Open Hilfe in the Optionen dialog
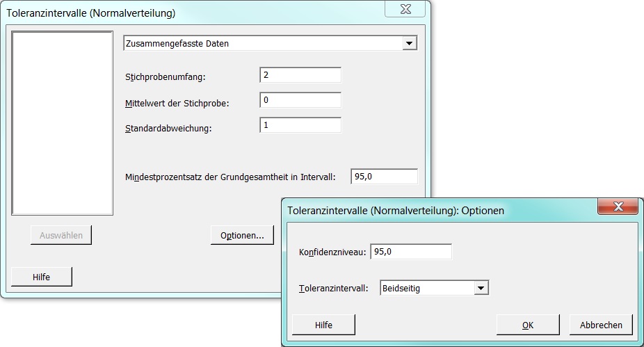644x347 pixels. click(x=323, y=325)
